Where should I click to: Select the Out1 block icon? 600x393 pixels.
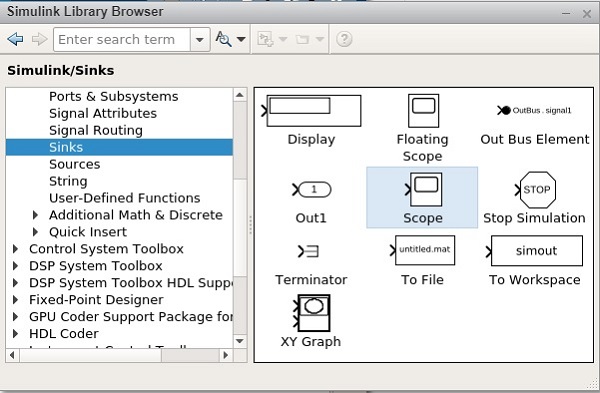click(311, 189)
